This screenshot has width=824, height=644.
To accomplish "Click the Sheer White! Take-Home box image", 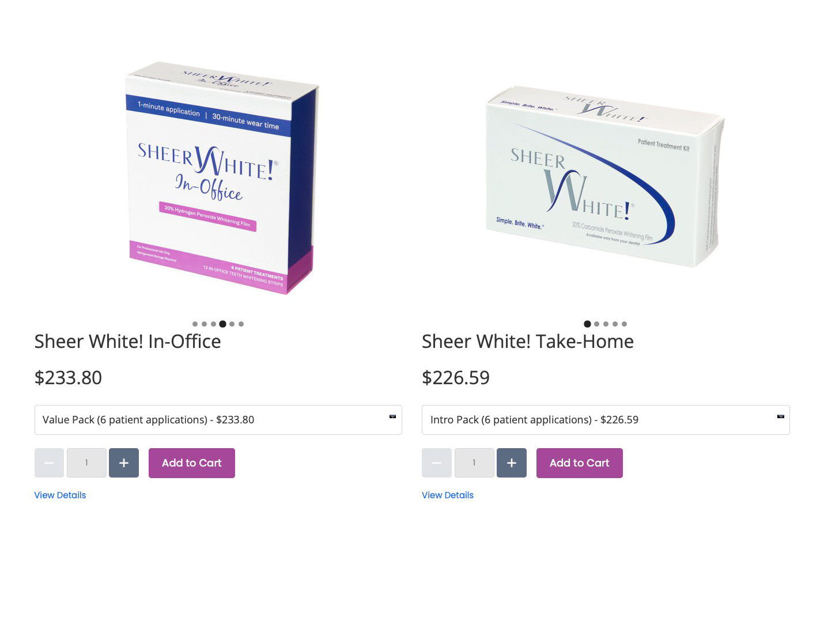I will pos(605,176).
